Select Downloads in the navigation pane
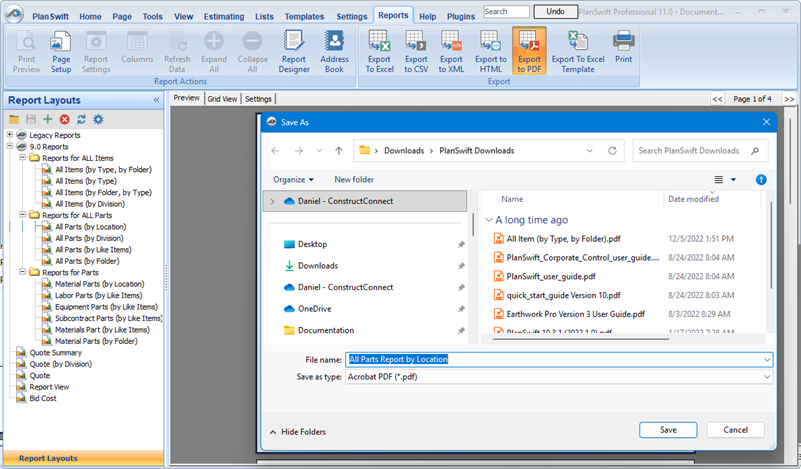Screen dimensions: 801x469 pyautogui.click(x=318, y=266)
